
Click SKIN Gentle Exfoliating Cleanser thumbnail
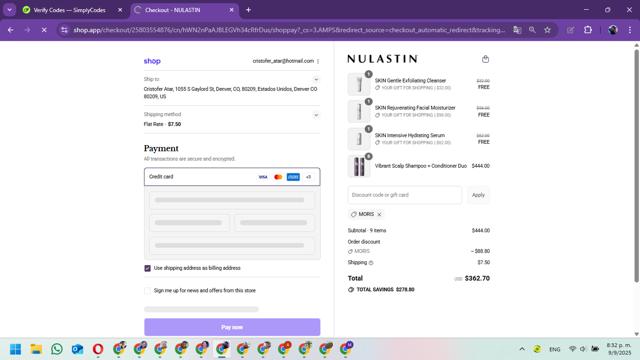[359, 84]
